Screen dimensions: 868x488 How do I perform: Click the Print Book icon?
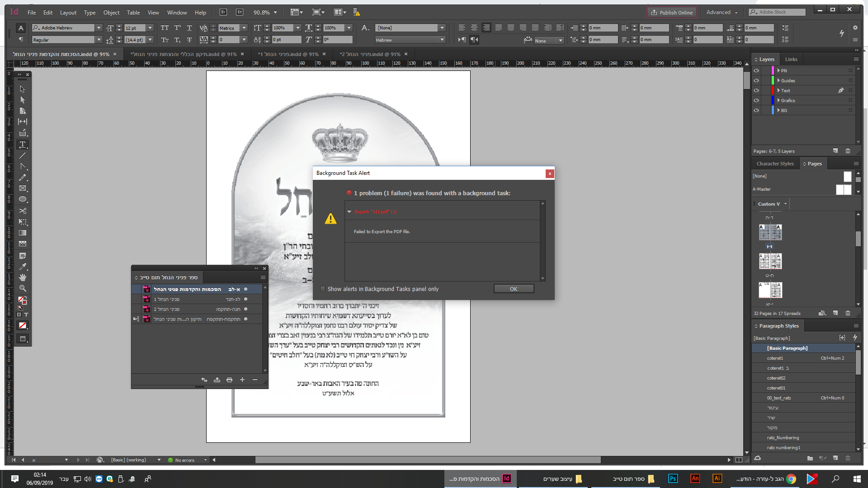pyautogui.click(x=229, y=380)
